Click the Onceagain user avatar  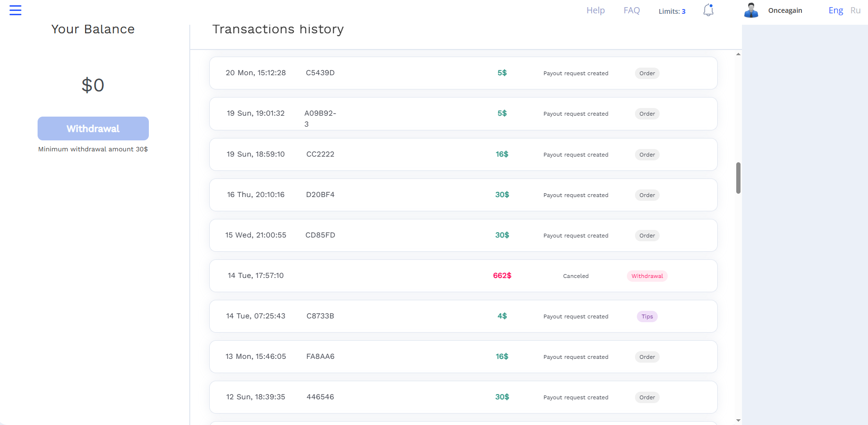point(751,10)
